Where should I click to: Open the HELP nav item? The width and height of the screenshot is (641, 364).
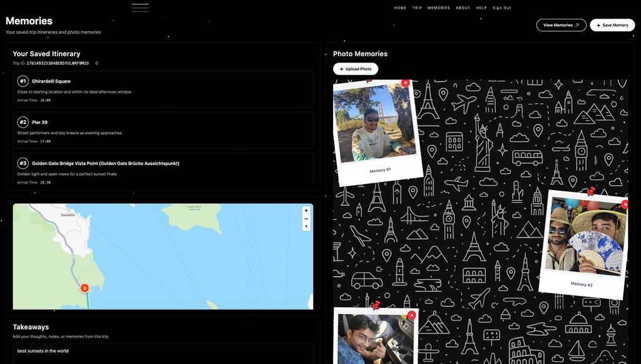481,8
